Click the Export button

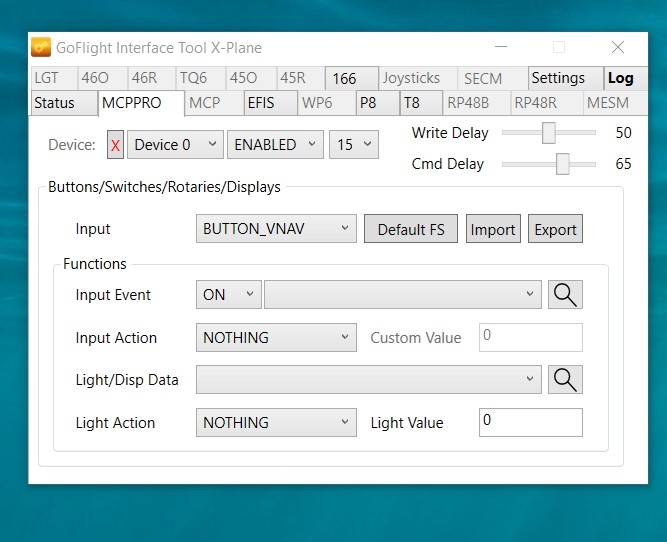[555, 229]
